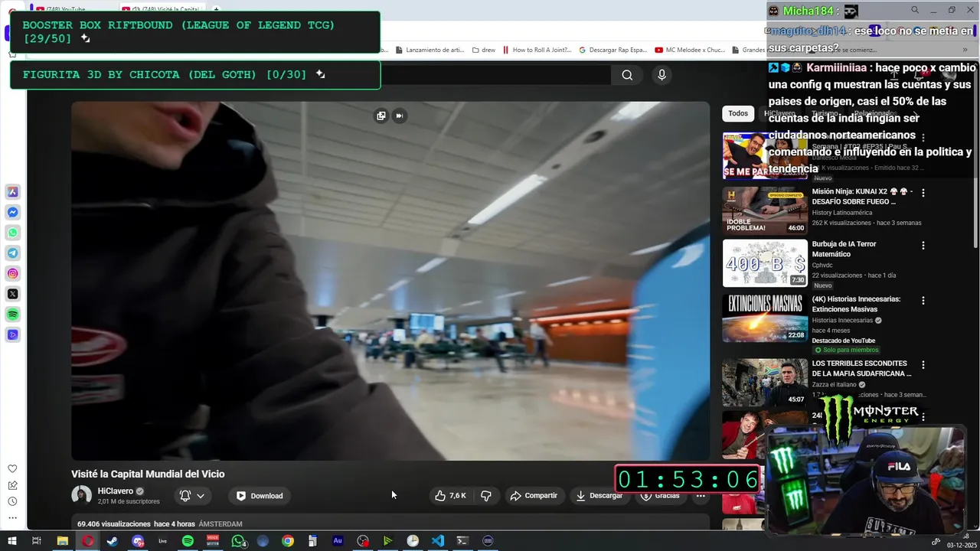Open the 'How to Roll A Joint' bookmark
Viewport: 980px width, 551px height.
pos(536,50)
